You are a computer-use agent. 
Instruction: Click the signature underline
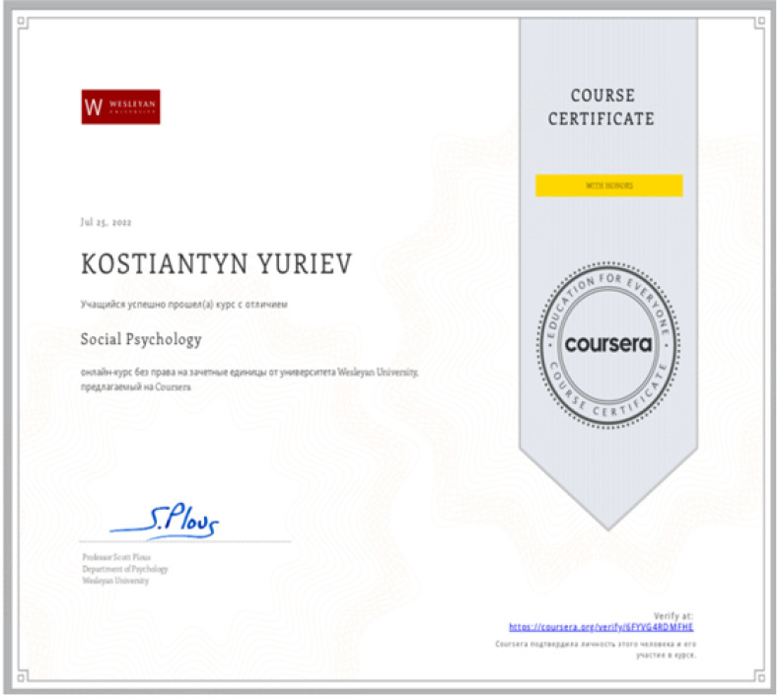185,541
